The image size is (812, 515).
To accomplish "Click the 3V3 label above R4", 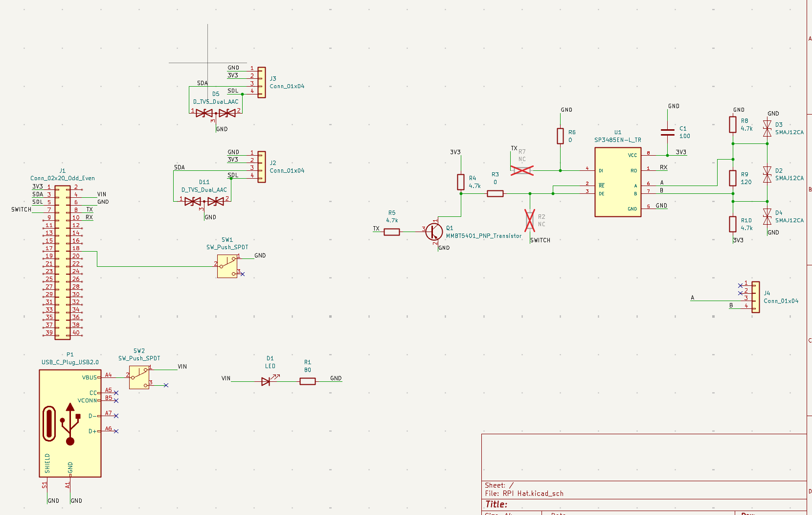I will pyautogui.click(x=455, y=152).
